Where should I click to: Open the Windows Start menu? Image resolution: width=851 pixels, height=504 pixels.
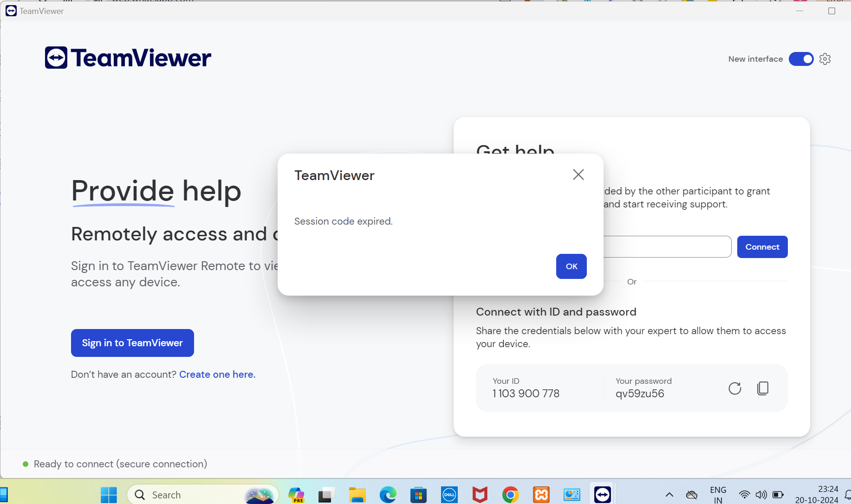(x=109, y=495)
